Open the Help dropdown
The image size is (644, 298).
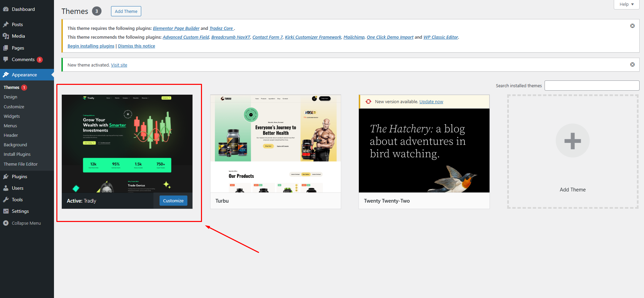coord(627,4)
